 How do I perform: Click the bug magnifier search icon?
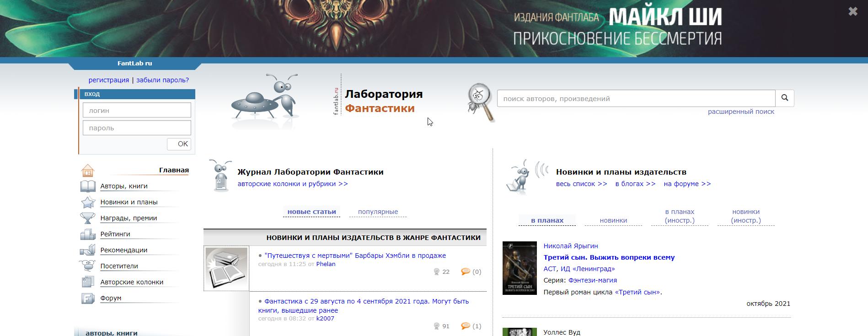pos(481,102)
